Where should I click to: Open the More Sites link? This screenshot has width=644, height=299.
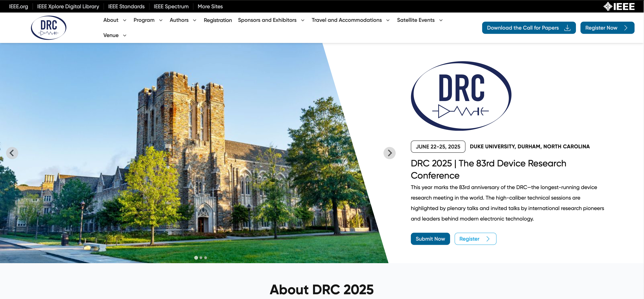(x=210, y=6)
